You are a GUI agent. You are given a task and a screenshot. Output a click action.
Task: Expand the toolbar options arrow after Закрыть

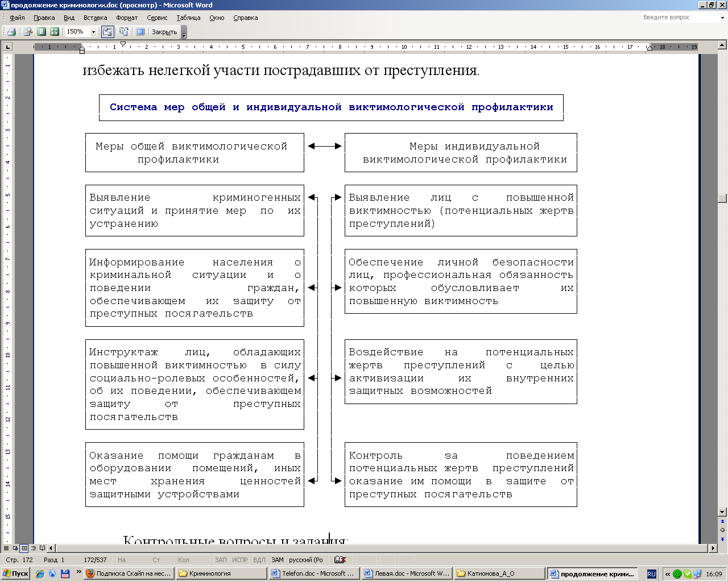[x=184, y=32]
